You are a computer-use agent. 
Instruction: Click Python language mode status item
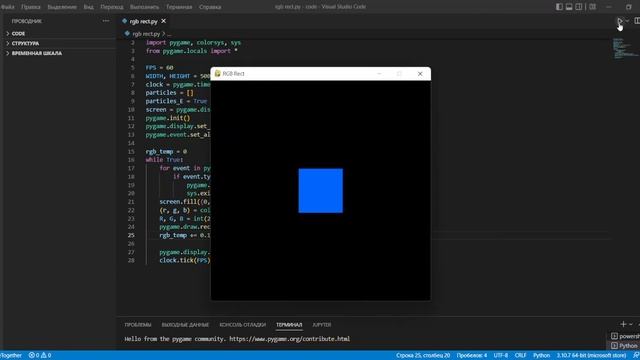(541, 356)
